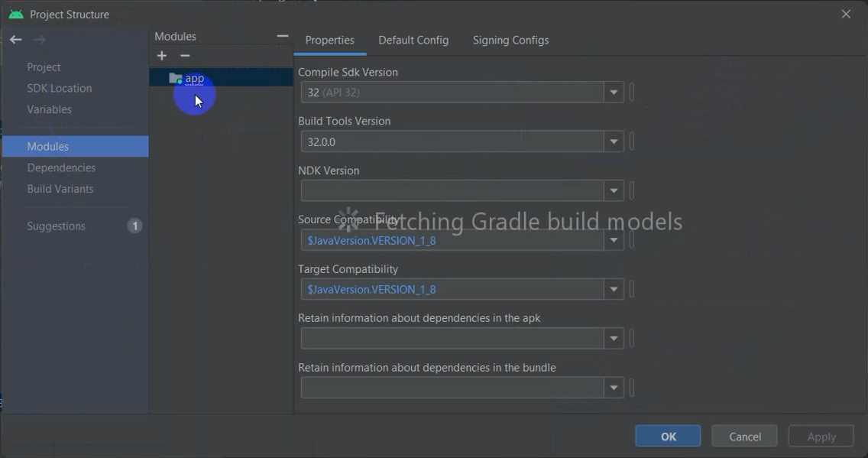Expand the Build Tools Version dropdown
This screenshot has width=868, height=458.
[614, 141]
